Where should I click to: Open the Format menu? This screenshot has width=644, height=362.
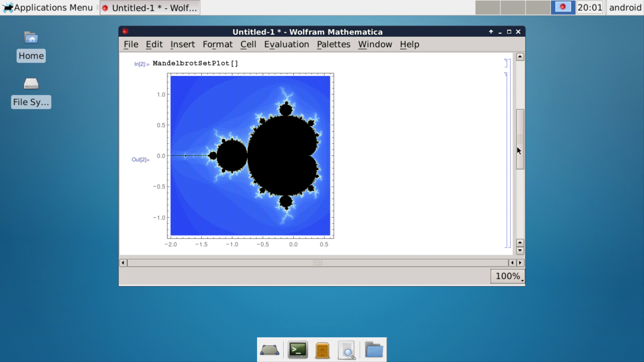(217, 44)
